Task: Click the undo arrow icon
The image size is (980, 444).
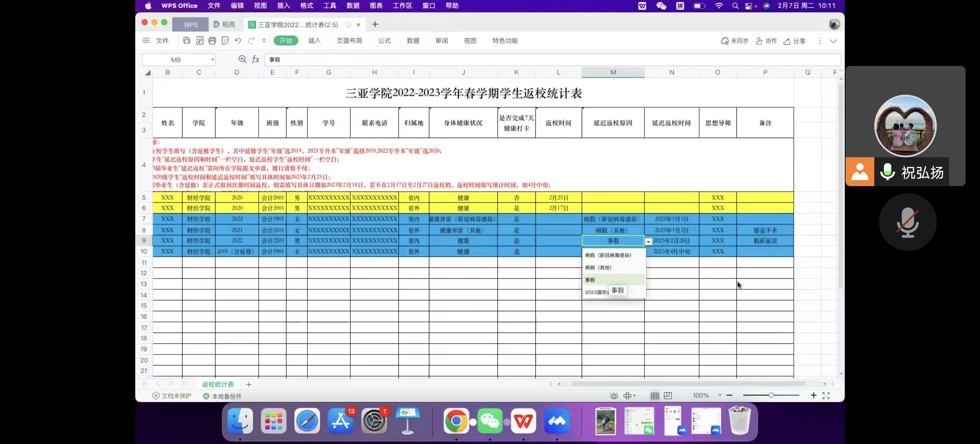Action: (238, 40)
